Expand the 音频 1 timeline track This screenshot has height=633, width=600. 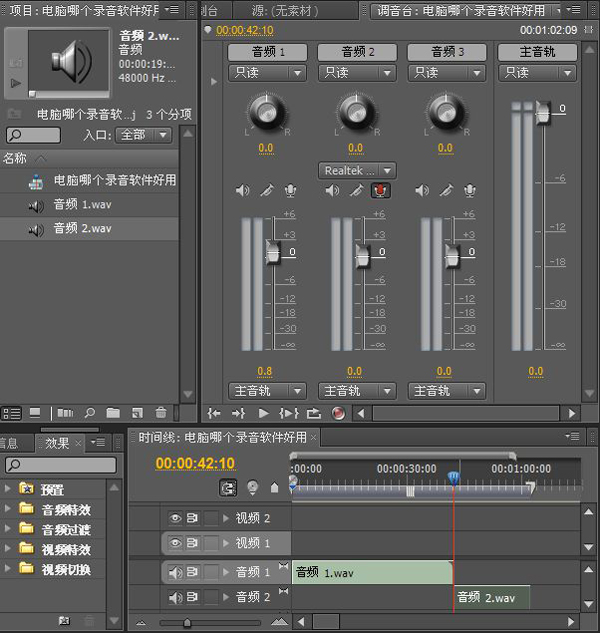coord(226,572)
